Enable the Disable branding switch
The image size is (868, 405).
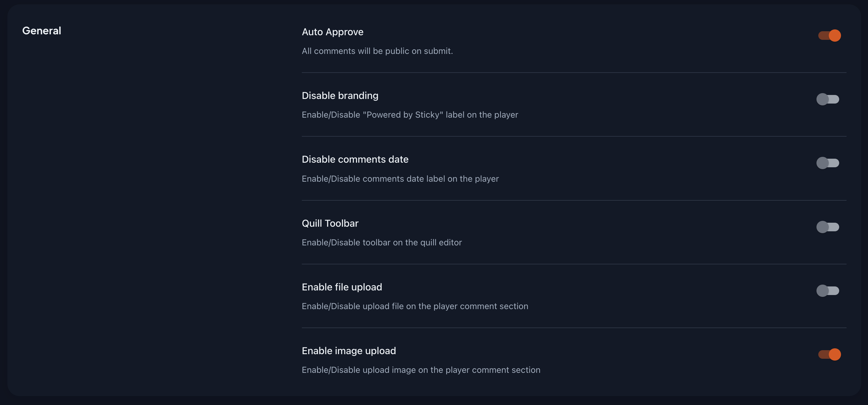point(828,99)
